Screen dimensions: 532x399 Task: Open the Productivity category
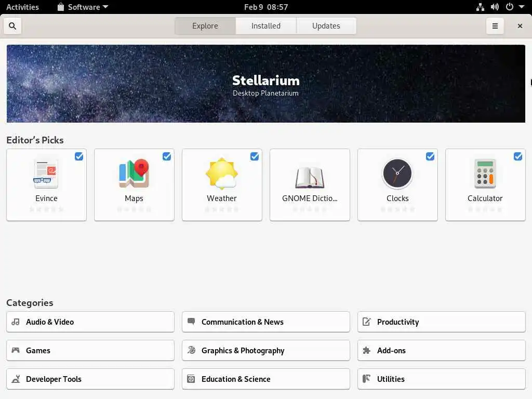coord(442,322)
